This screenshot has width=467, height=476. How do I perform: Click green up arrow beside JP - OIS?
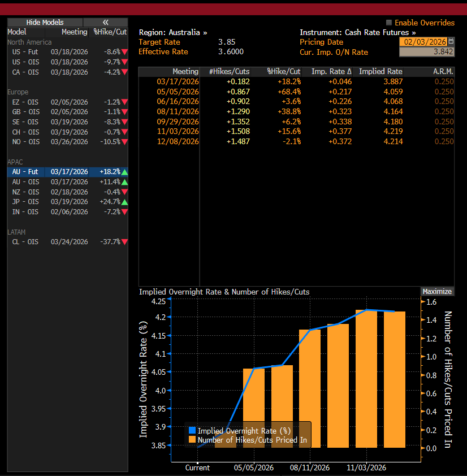[x=124, y=202]
